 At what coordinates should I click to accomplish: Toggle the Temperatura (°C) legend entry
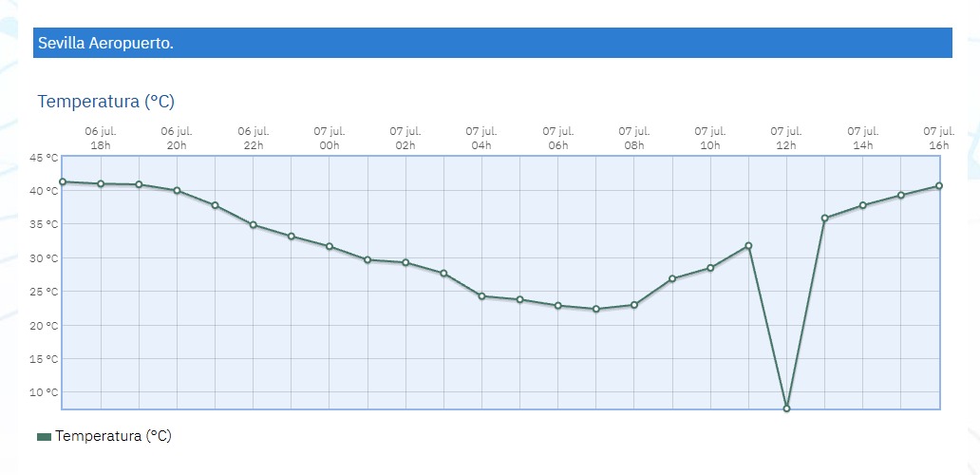pyautogui.click(x=104, y=436)
